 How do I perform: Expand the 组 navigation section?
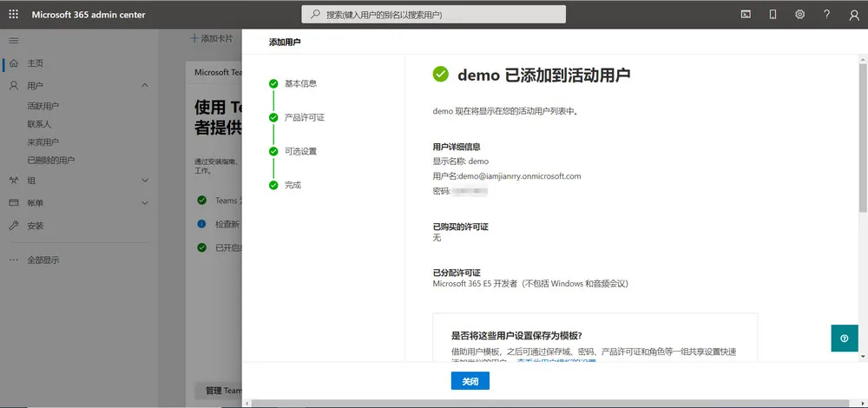(145, 180)
